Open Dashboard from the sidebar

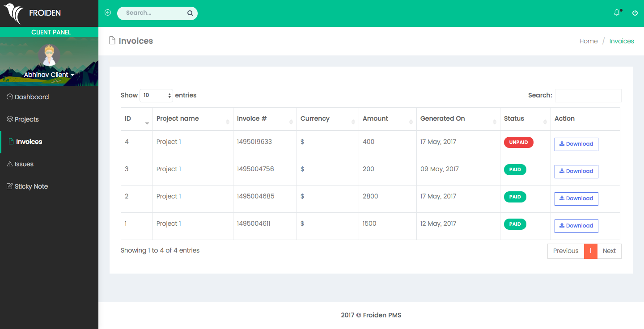coord(31,97)
